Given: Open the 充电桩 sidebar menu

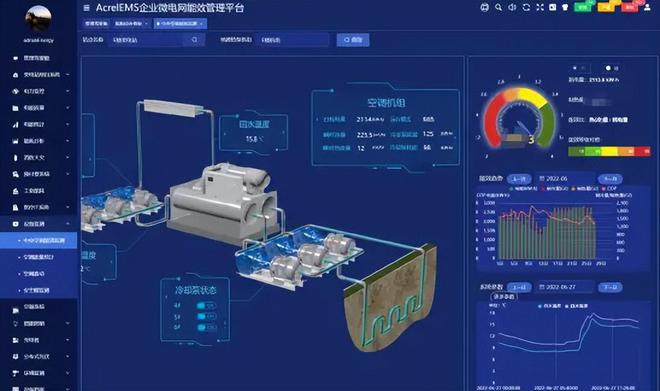Looking at the screenshot, I should coord(39,340).
